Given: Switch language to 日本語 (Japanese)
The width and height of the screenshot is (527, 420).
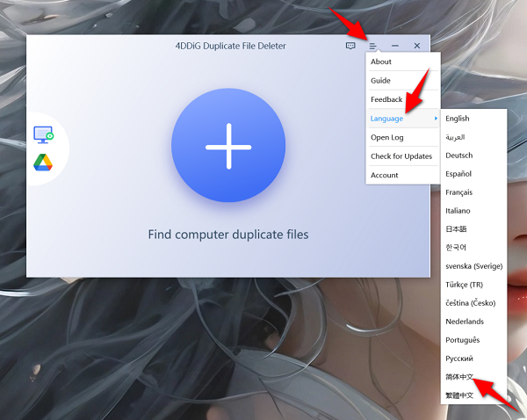Looking at the screenshot, I should tap(473, 229).
